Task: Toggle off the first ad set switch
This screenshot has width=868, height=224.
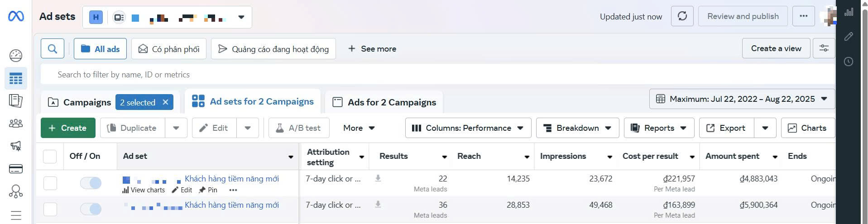Action: 91,183
